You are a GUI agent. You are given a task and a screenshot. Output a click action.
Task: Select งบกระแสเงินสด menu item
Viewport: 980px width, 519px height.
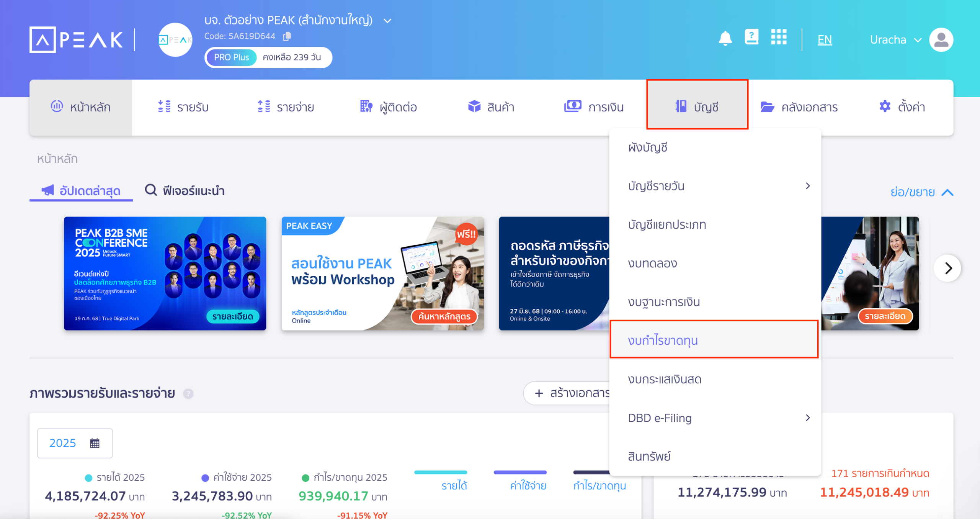click(715, 379)
